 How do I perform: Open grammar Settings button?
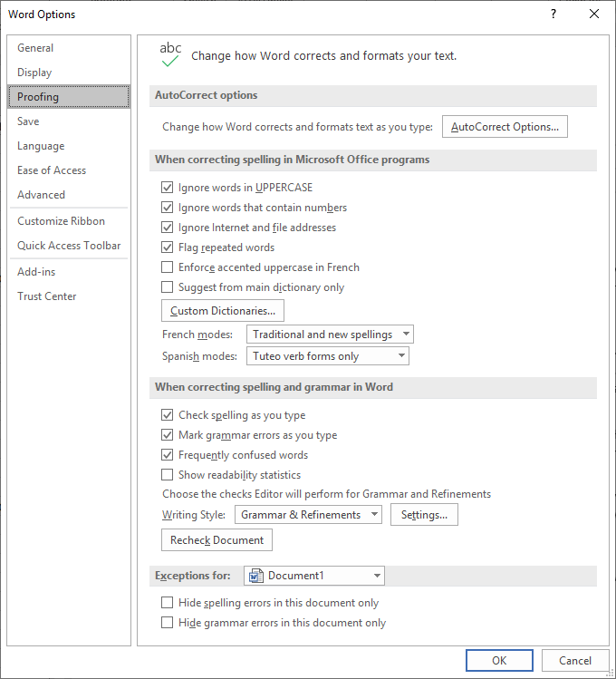pos(424,514)
